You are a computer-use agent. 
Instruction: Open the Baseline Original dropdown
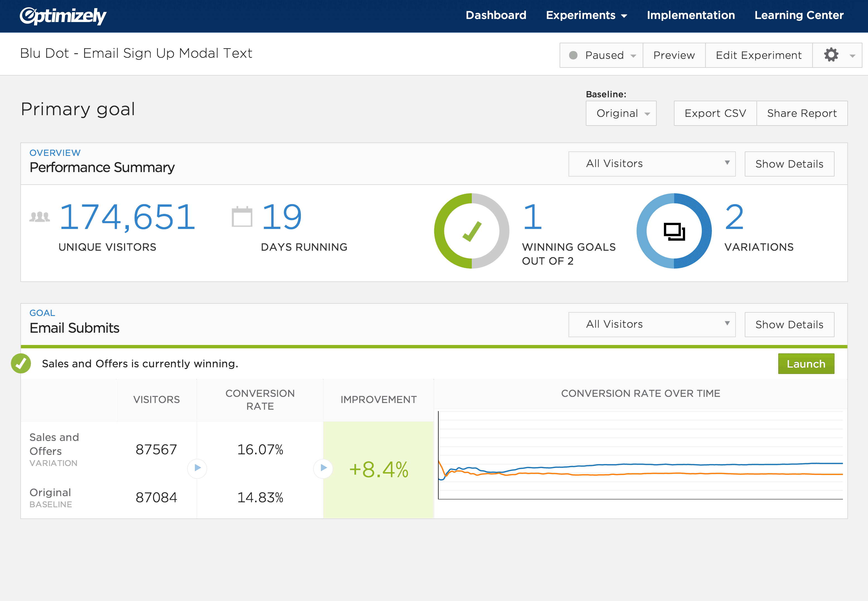(621, 114)
